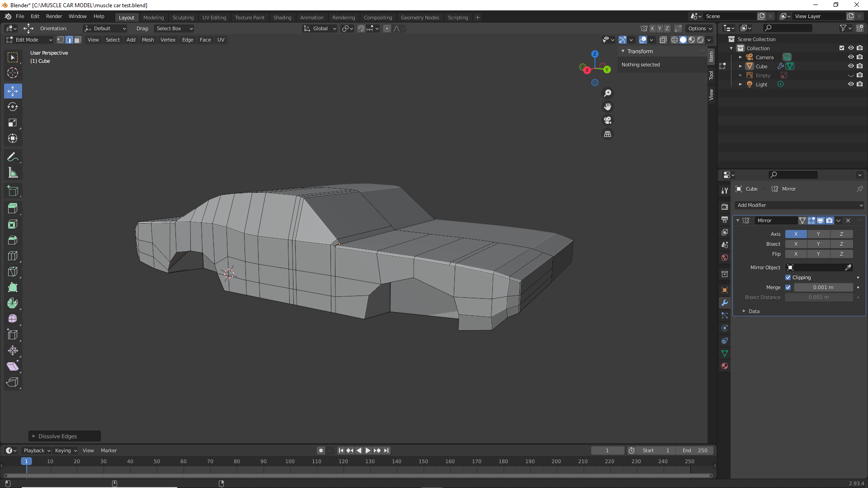Open the Mesh menu
The height and width of the screenshot is (488, 868).
(x=148, y=40)
